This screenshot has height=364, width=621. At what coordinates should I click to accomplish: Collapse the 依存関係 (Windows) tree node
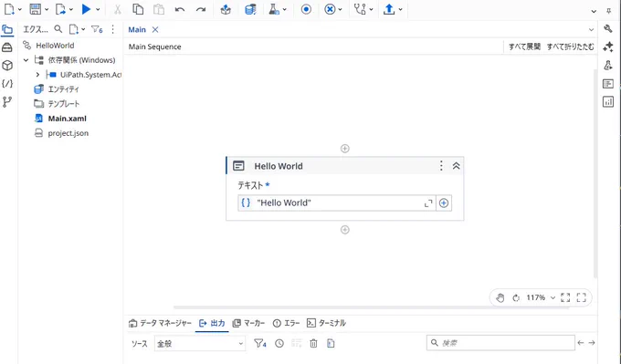[x=26, y=60]
